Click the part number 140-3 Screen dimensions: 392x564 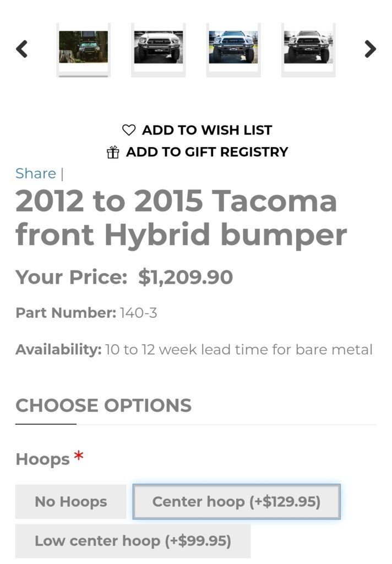(x=138, y=313)
